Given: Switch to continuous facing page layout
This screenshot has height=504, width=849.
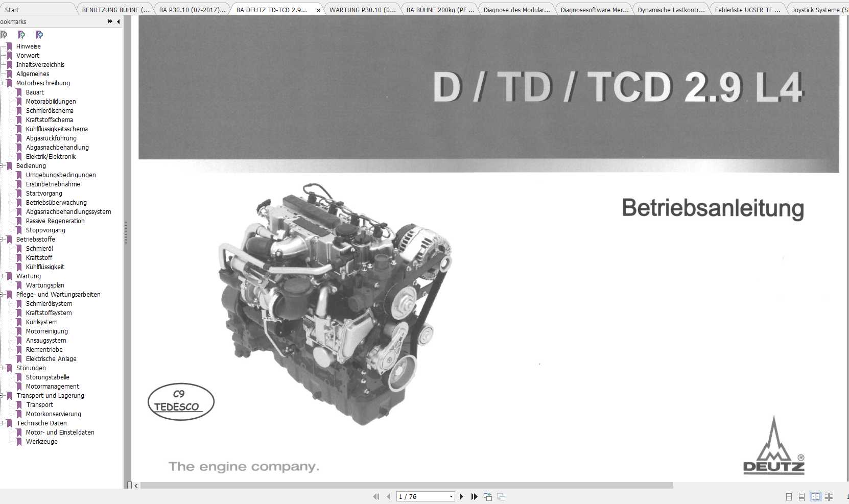Looking at the screenshot, I should [829, 496].
